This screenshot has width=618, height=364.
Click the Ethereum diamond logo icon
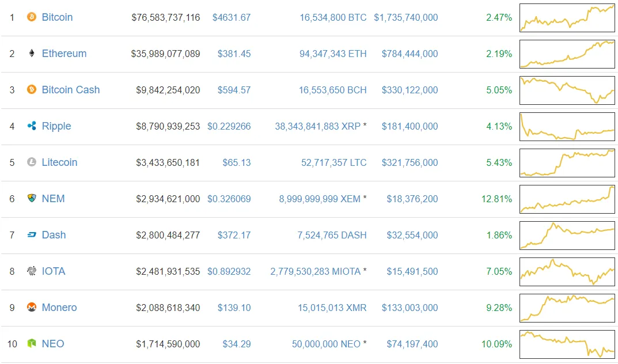pos(32,53)
